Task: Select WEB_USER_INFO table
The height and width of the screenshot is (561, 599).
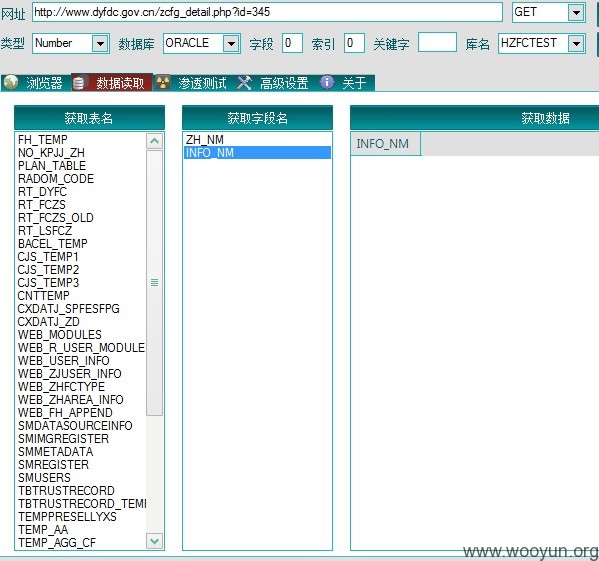Action: tap(64, 361)
